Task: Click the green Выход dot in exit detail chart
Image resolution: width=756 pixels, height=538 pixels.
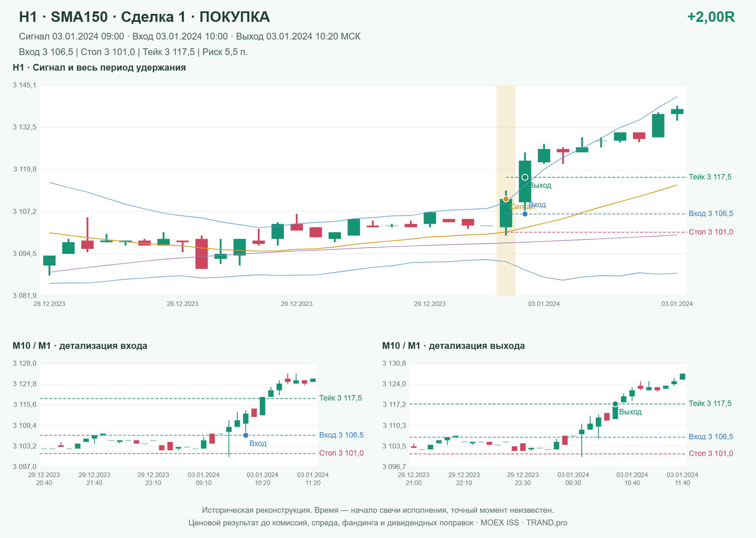Action: (x=615, y=404)
